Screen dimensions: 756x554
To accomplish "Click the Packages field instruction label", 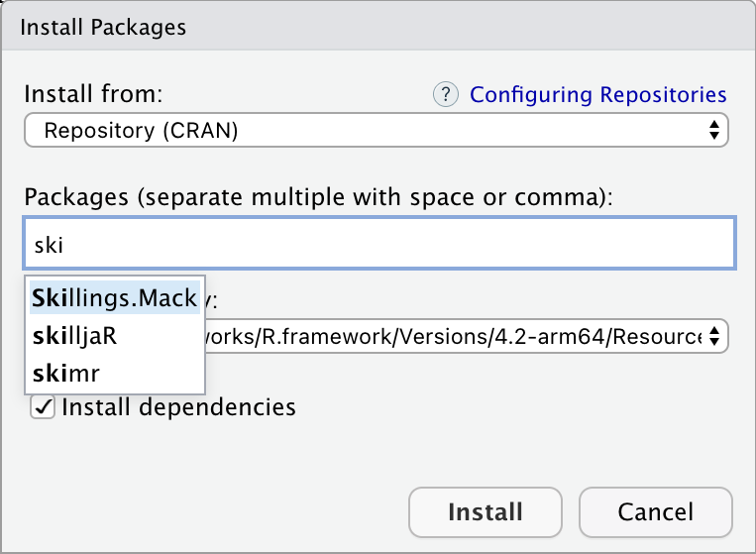I will [319, 197].
